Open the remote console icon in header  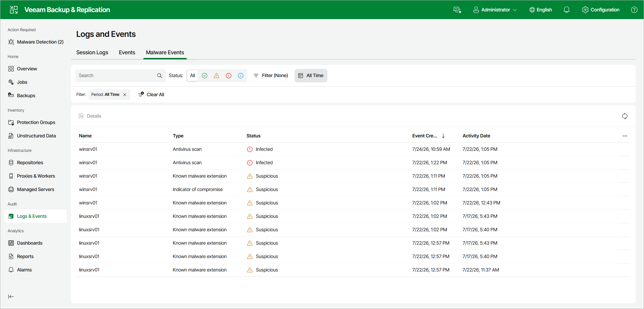(x=457, y=10)
